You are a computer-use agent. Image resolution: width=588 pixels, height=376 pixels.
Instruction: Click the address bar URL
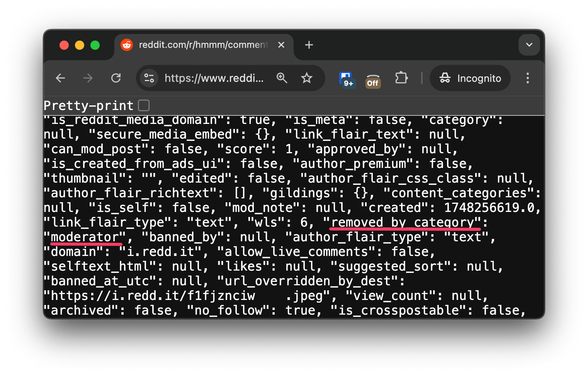215,79
